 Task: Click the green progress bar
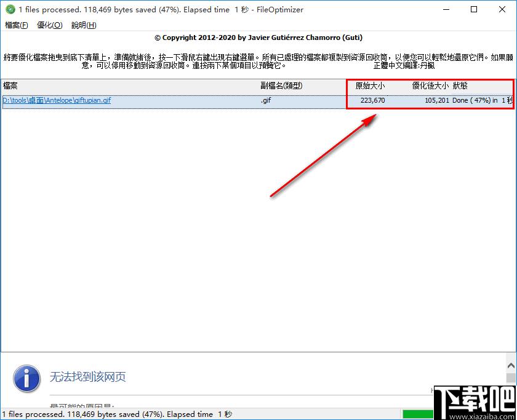point(418,414)
